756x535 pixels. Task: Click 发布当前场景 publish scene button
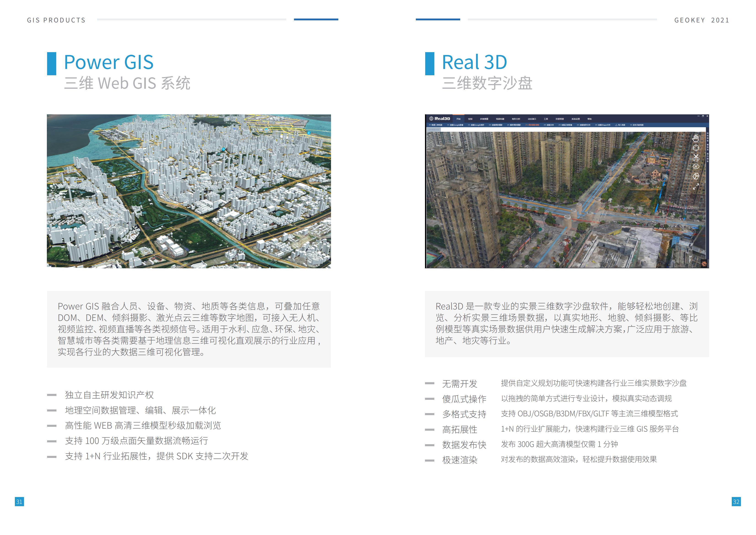point(637,125)
